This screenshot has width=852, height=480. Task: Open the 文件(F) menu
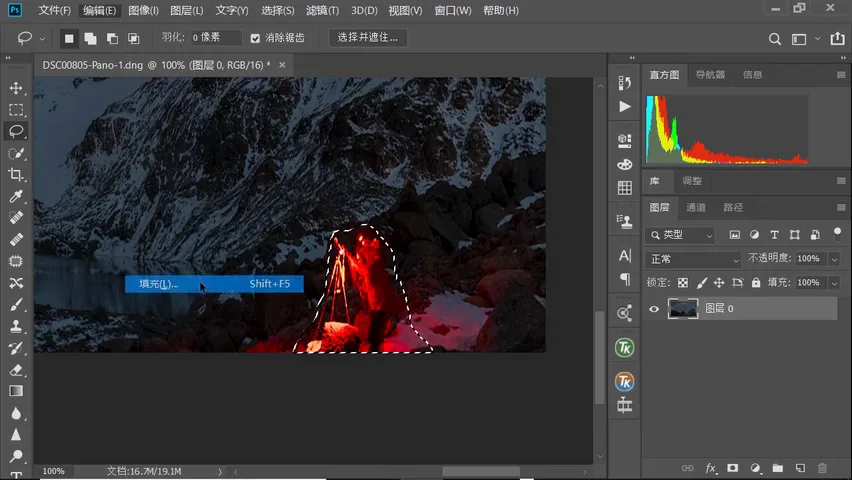(54, 10)
